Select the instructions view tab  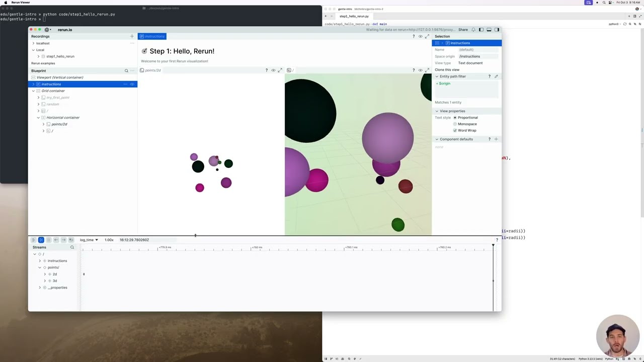click(x=152, y=36)
